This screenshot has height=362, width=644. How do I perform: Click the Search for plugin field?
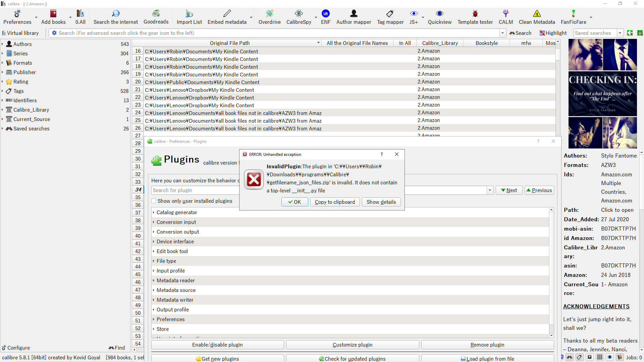click(195, 190)
